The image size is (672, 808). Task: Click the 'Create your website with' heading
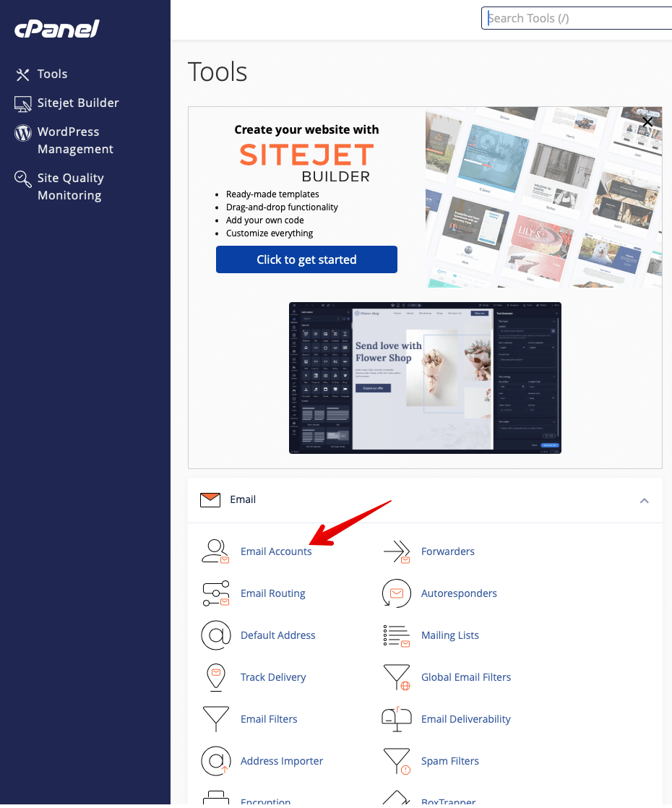(306, 129)
